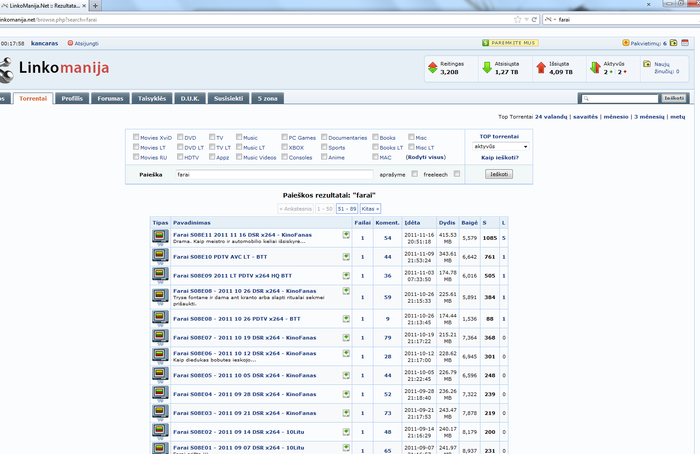Open the address bar history dropdown arrow

526,19
